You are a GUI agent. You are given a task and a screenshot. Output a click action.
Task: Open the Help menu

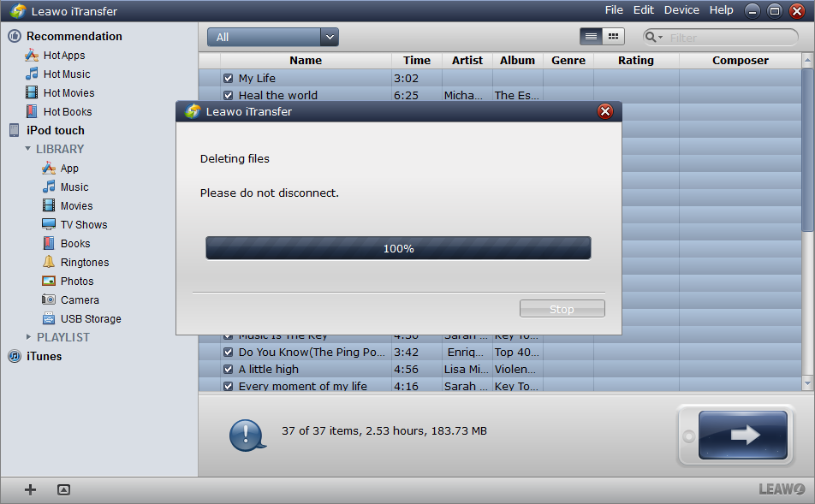click(721, 10)
